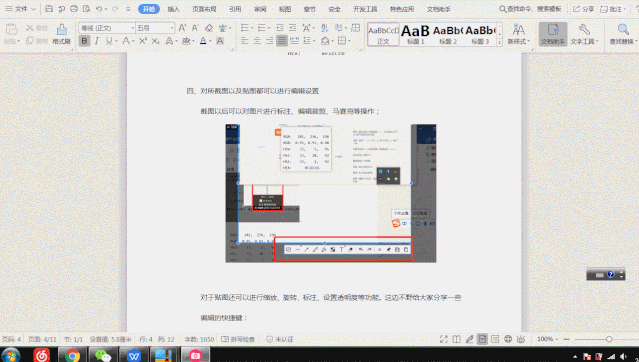This screenshot has height=362, width=639.
Task: Click the Print Preview icon
Action: click(x=86, y=9)
